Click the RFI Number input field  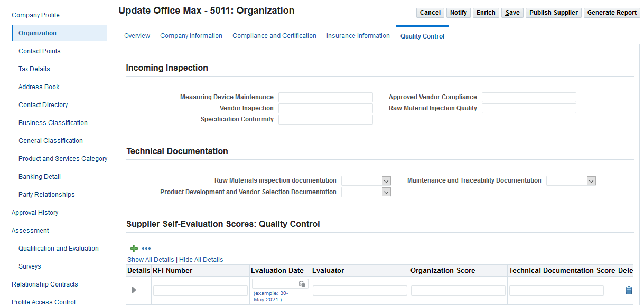200,290
